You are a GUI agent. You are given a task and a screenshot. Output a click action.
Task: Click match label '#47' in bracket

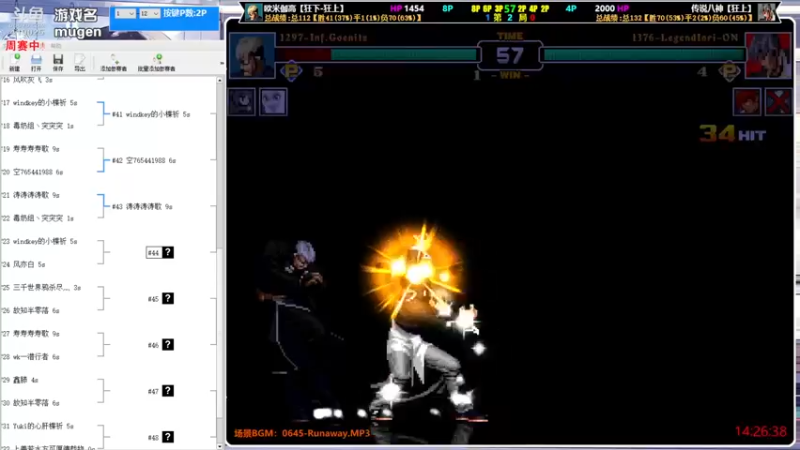click(x=153, y=391)
